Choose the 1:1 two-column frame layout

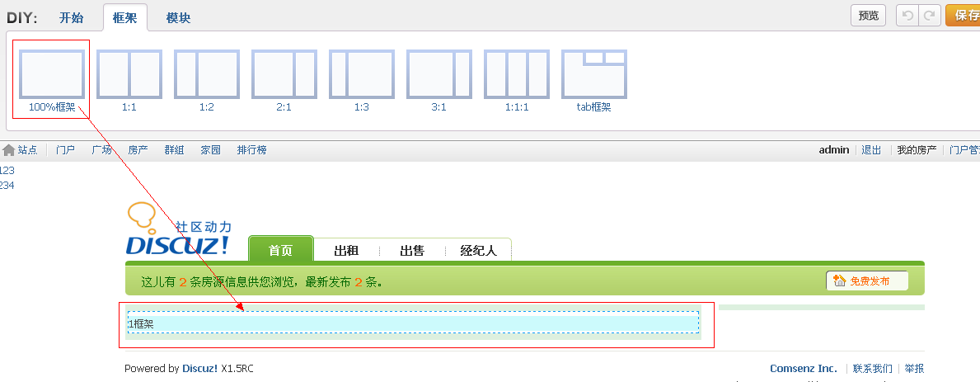tap(129, 74)
